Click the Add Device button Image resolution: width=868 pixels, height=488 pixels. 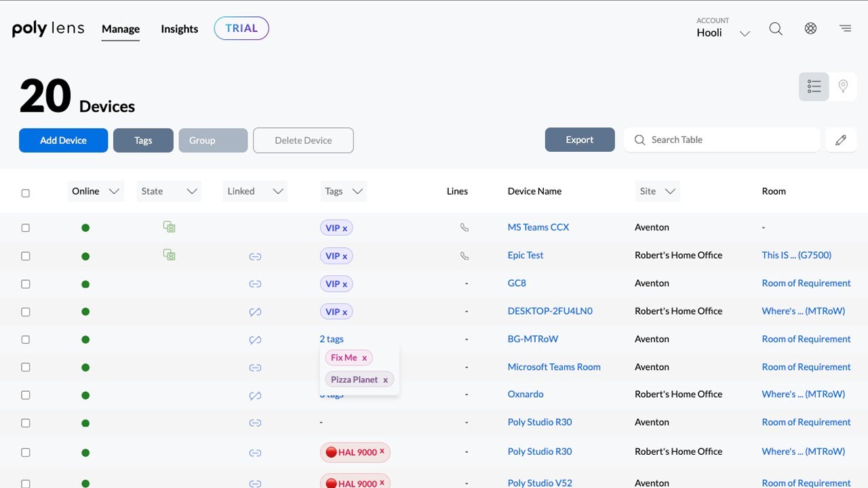tap(63, 140)
